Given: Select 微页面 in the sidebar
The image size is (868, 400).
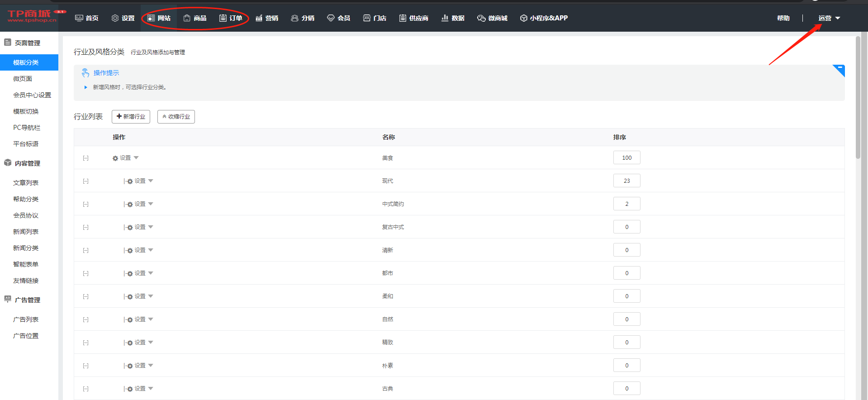Looking at the screenshot, I should (x=23, y=79).
